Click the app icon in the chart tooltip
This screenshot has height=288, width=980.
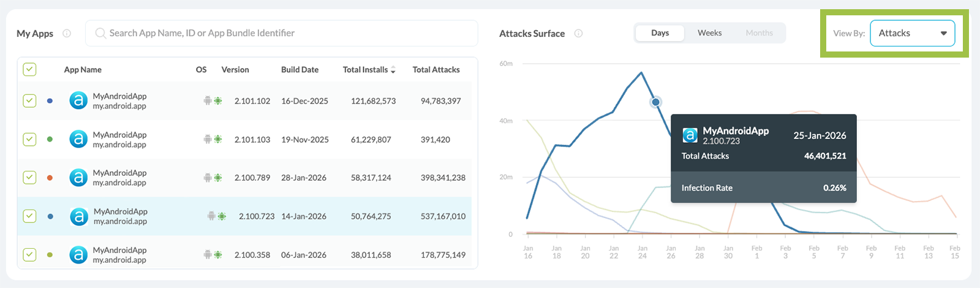[x=690, y=135]
